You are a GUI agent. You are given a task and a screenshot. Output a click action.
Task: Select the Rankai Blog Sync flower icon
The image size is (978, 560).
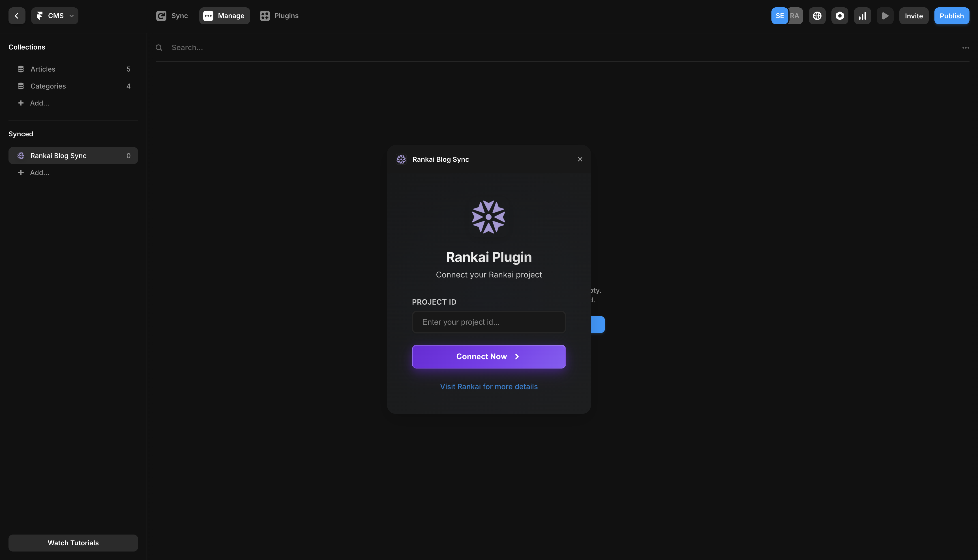pos(21,155)
